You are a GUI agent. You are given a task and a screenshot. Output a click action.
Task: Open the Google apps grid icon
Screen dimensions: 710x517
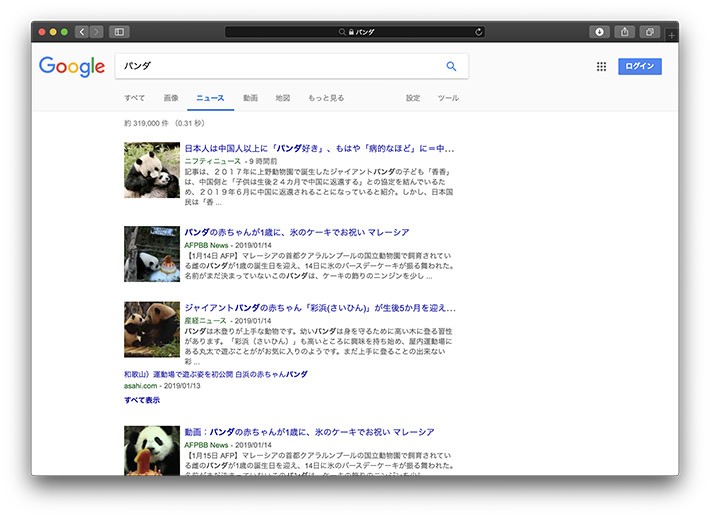click(601, 67)
